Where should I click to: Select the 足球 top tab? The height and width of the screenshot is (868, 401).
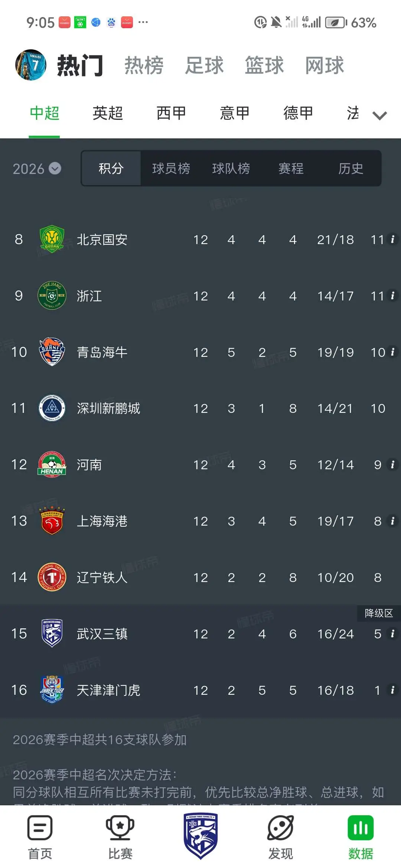click(204, 65)
